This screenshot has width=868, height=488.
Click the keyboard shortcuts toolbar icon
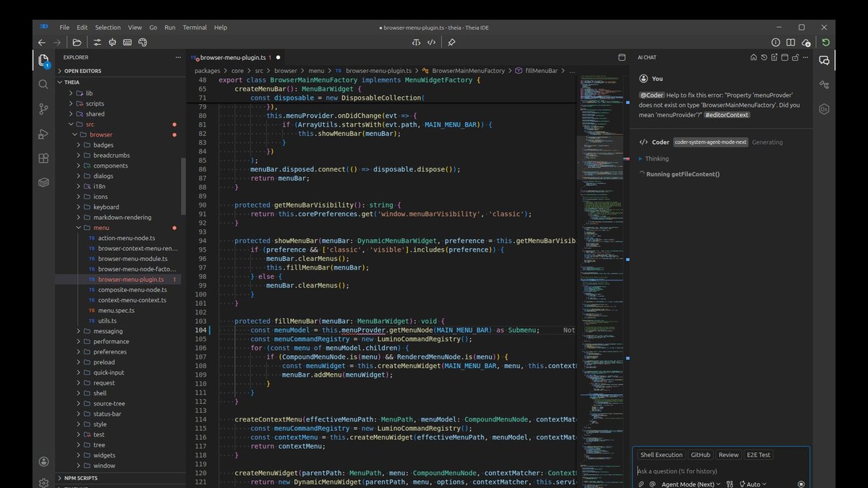127,43
